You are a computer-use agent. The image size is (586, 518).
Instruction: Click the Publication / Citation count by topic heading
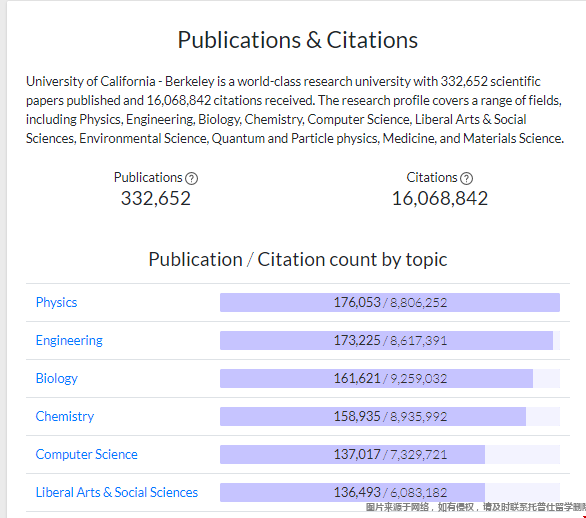(297, 259)
